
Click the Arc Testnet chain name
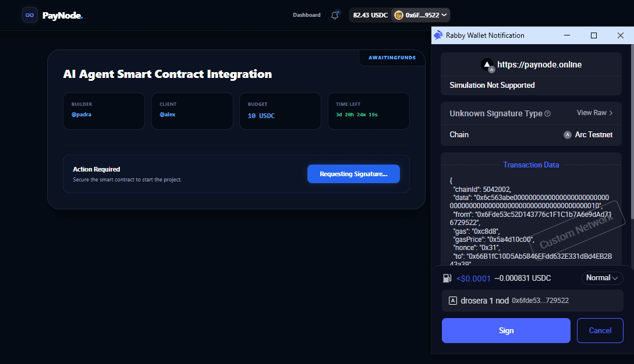(594, 135)
